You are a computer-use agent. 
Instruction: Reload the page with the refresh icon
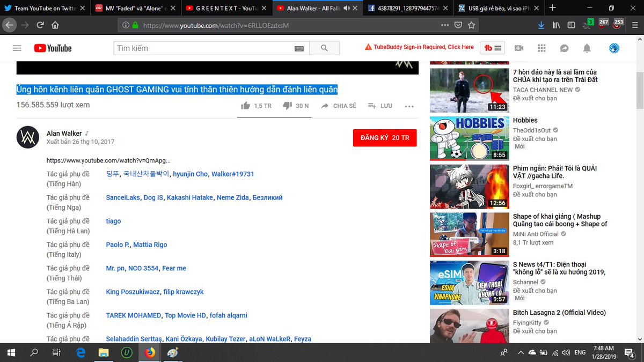pos(40,25)
